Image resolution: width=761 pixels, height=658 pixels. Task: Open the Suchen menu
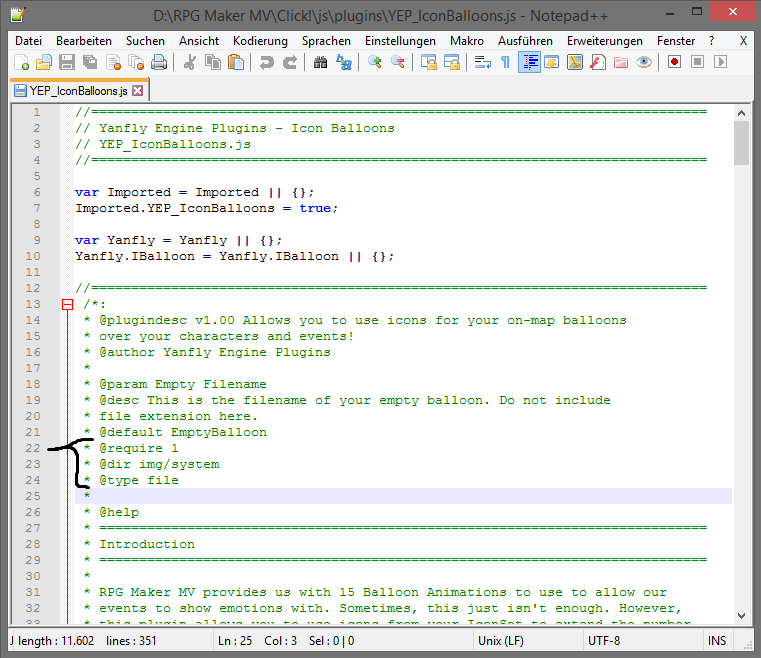(x=145, y=41)
